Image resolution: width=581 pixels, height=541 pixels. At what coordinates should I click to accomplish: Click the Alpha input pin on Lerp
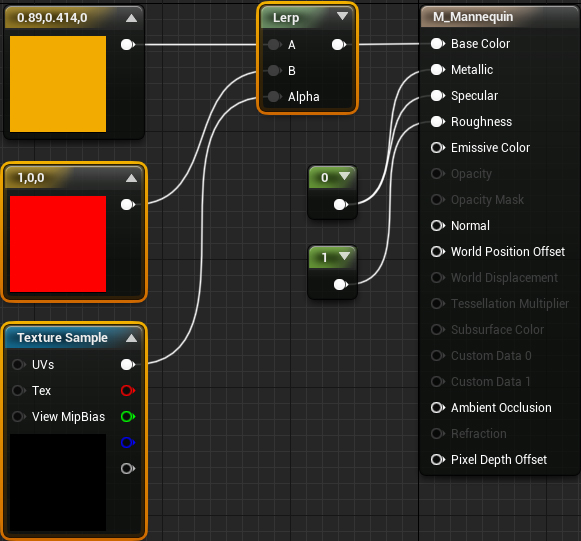274,97
